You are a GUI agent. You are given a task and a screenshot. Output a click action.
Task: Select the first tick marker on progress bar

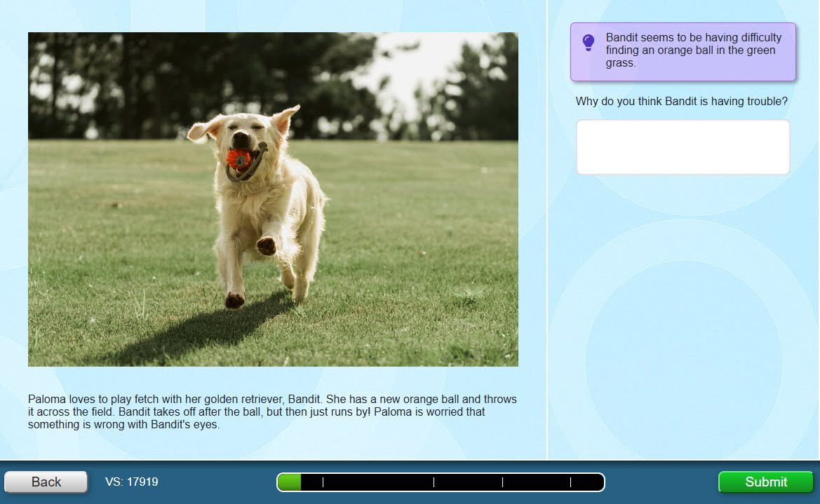pyautogui.click(x=322, y=482)
